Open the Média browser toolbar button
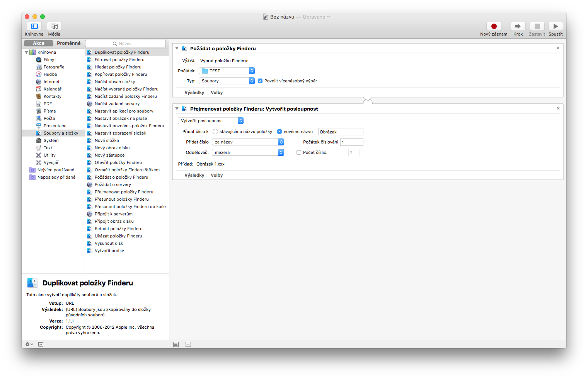588x379 pixels. 54,26
